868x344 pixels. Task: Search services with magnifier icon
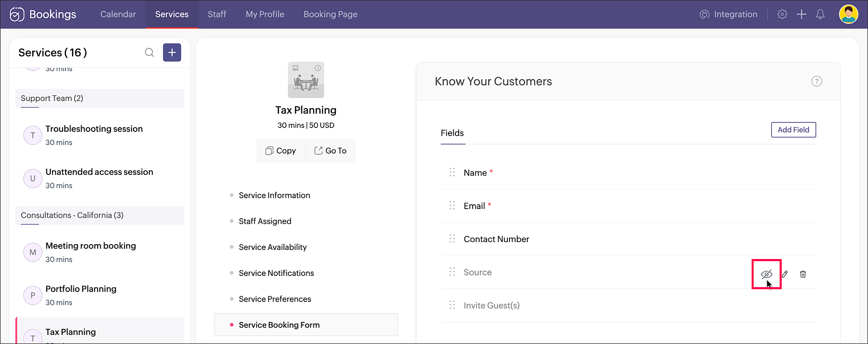click(149, 52)
